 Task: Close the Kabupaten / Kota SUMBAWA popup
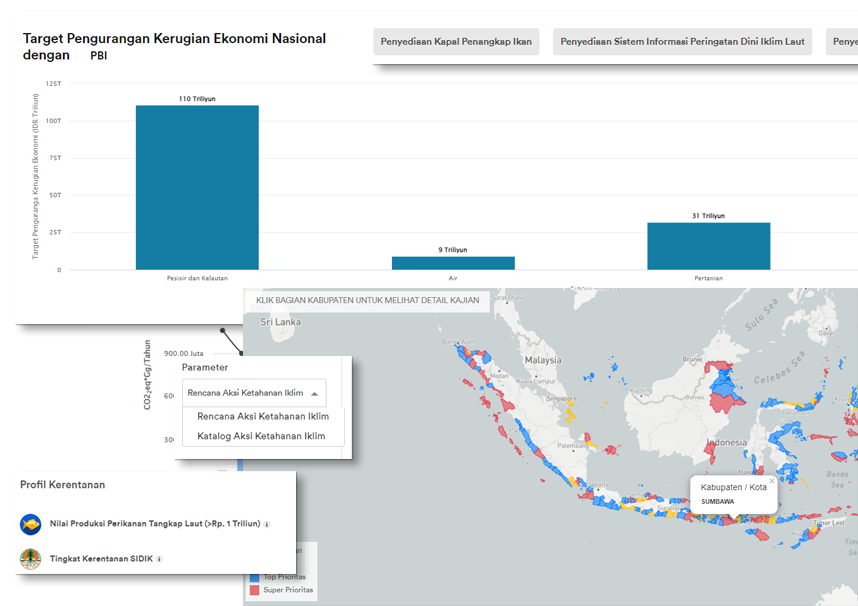(x=771, y=481)
